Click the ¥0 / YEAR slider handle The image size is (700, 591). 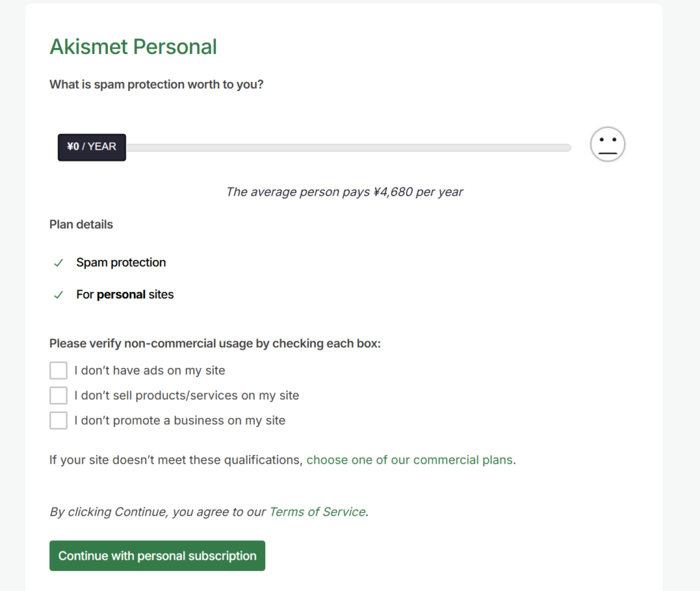92,147
